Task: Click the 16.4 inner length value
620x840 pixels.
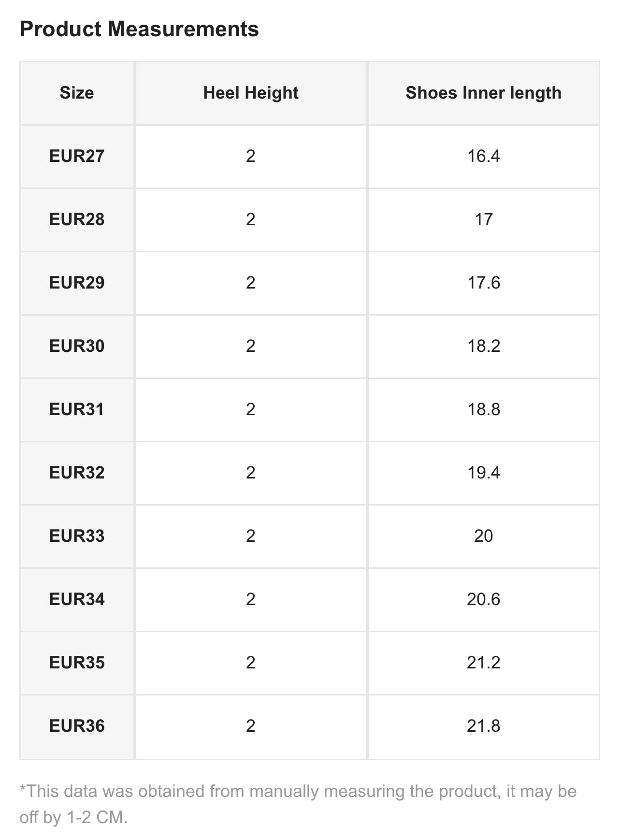Action: (483, 156)
